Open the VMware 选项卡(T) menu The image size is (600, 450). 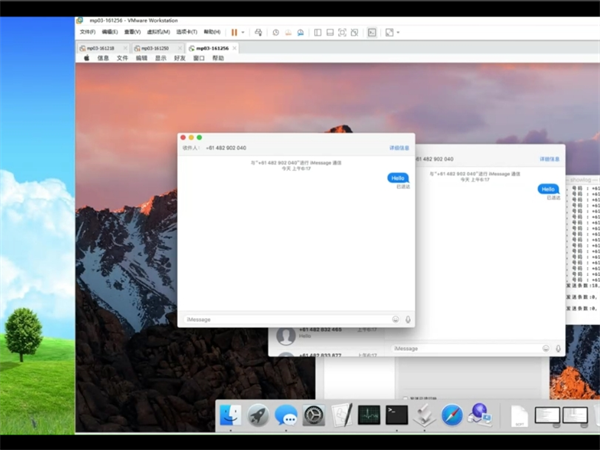tap(187, 32)
